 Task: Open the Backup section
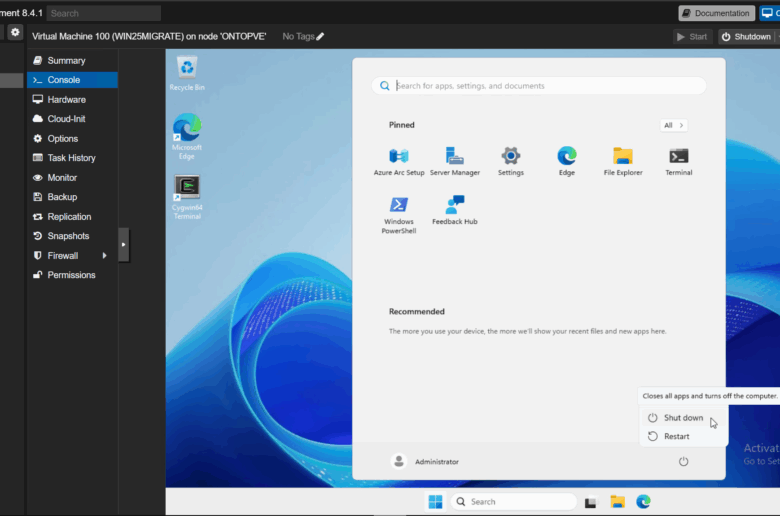(72, 197)
